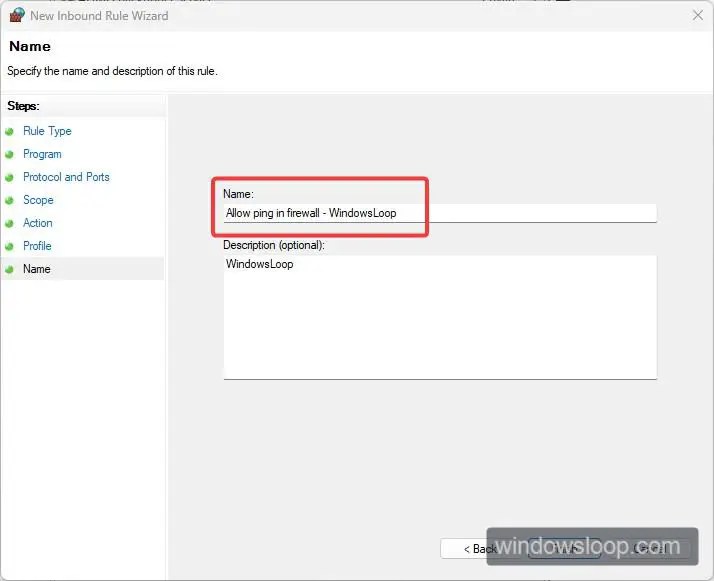Focus the rule Name input field
This screenshot has height=581, width=714.
coord(440,213)
